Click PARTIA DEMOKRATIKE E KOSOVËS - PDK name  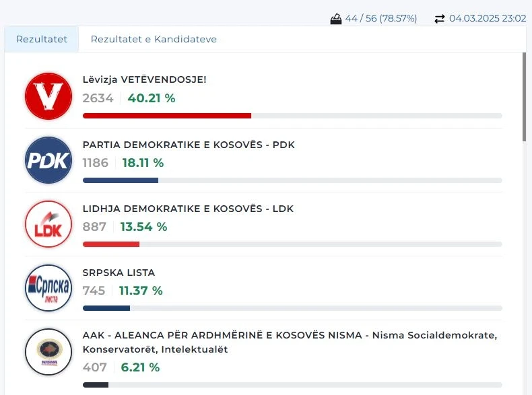[x=189, y=145]
